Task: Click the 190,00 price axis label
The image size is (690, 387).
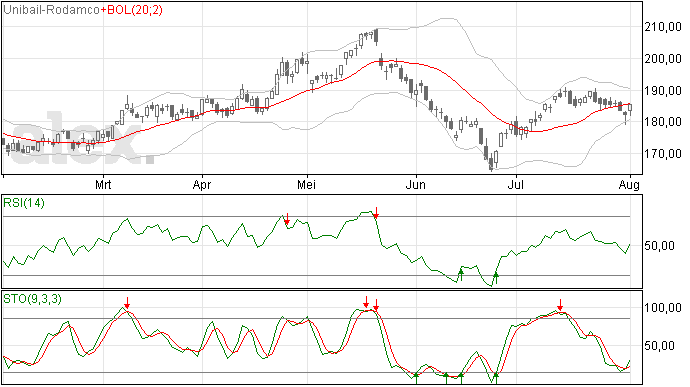Action: pos(663,91)
